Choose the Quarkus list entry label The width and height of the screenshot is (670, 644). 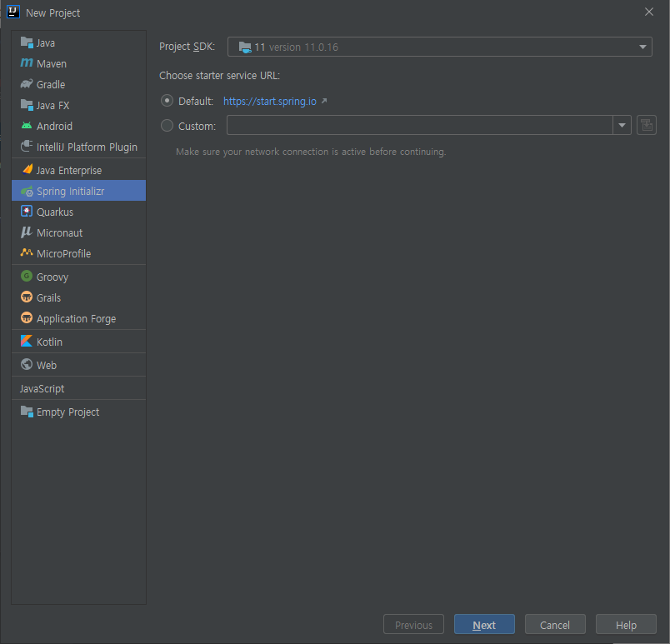pos(55,212)
